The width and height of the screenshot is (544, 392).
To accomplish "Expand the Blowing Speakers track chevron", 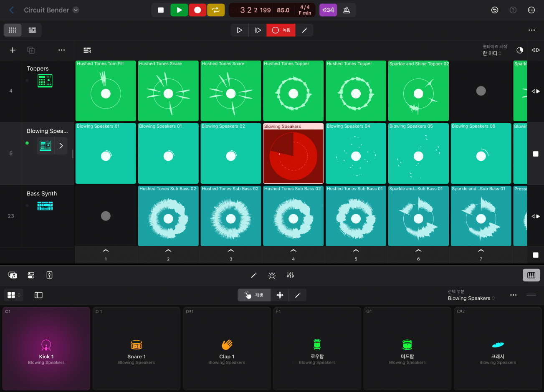I will pyautogui.click(x=61, y=146).
